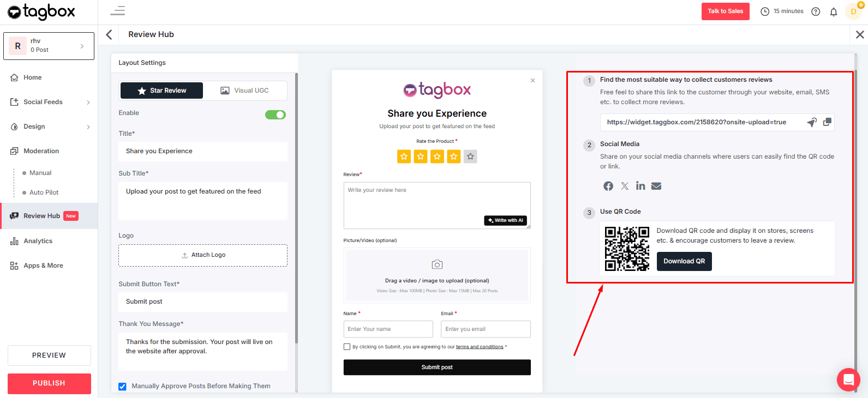Click the Layout Settings scrollbar
868x398 pixels.
tap(296, 208)
